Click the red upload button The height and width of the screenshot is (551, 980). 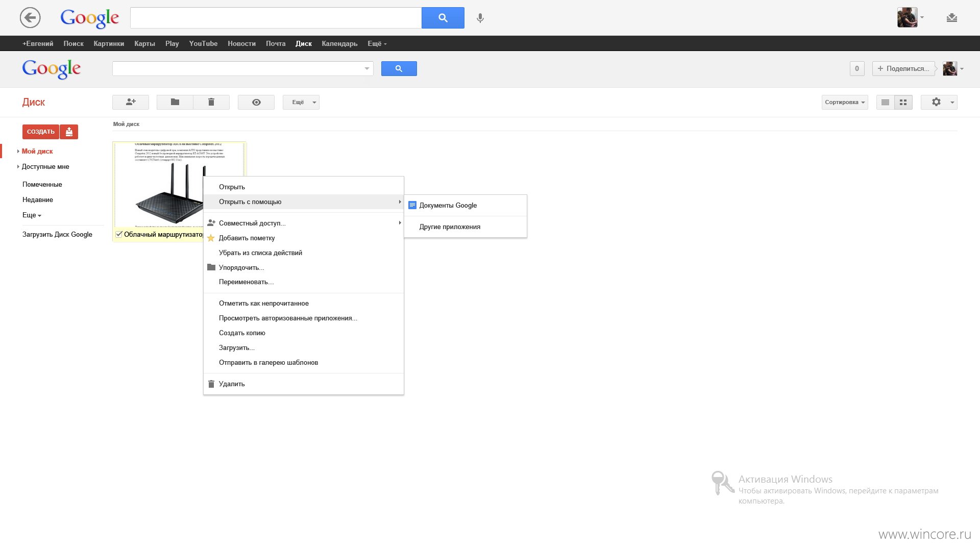pyautogui.click(x=69, y=132)
